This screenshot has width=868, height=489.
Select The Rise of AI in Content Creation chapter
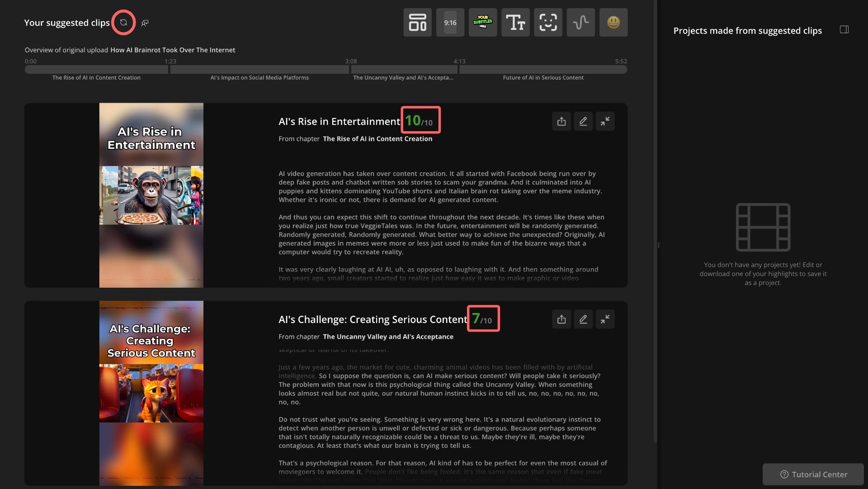(96, 70)
